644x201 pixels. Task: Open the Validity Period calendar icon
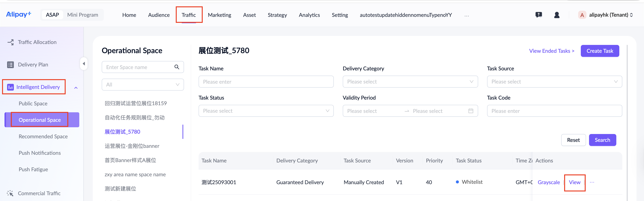pos(471,111)
